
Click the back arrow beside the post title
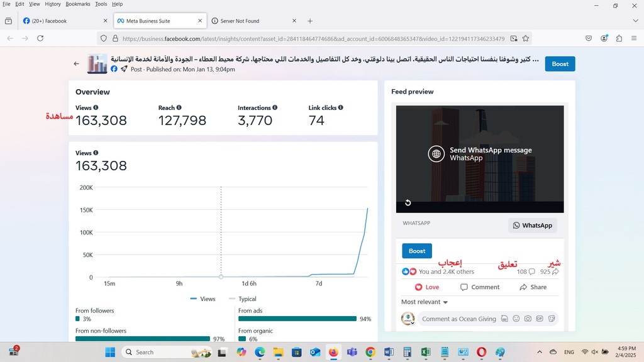pyautogui.click(x=76, y=63)
